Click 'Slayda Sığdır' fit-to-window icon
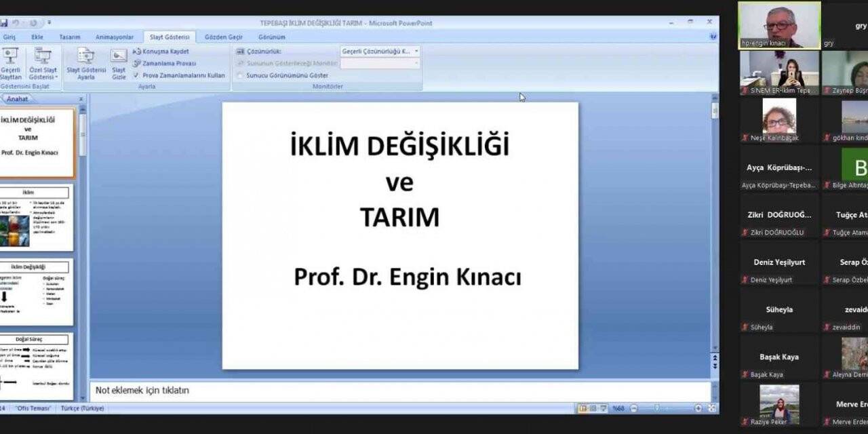Screen dimensions: 868x434 (x=711, y=408)
